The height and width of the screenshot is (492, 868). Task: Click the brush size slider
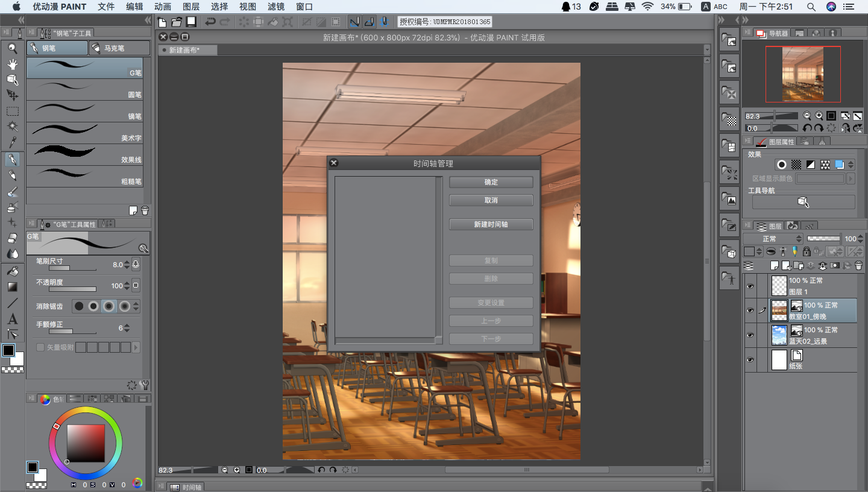[x=72, y=268]
